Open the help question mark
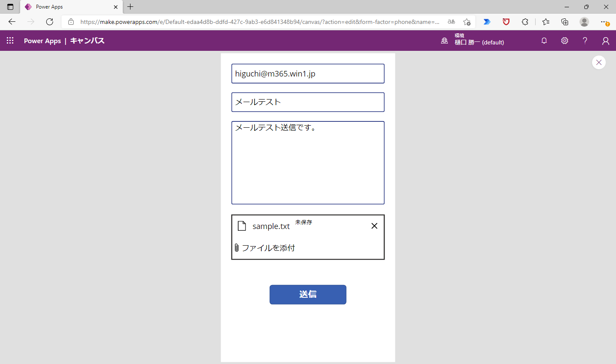This screenshot has height=364, width=616. coord(585,41)
